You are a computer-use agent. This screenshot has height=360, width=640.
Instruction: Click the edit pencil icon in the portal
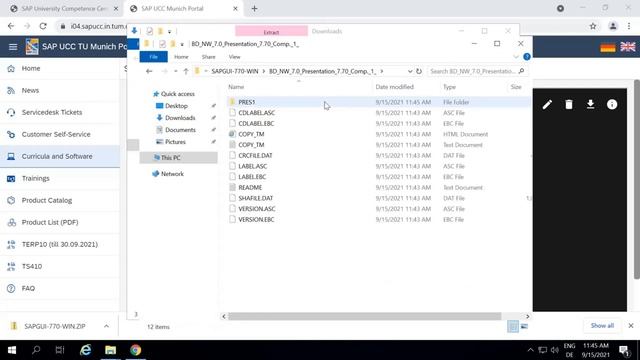(547, 105)
